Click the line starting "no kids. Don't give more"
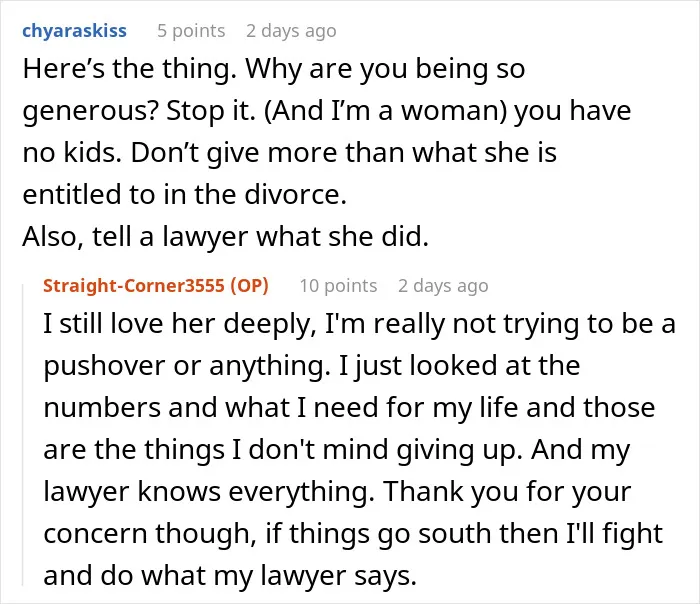The height and width of the screenshot is (604, 700). [x=289, y=153]
